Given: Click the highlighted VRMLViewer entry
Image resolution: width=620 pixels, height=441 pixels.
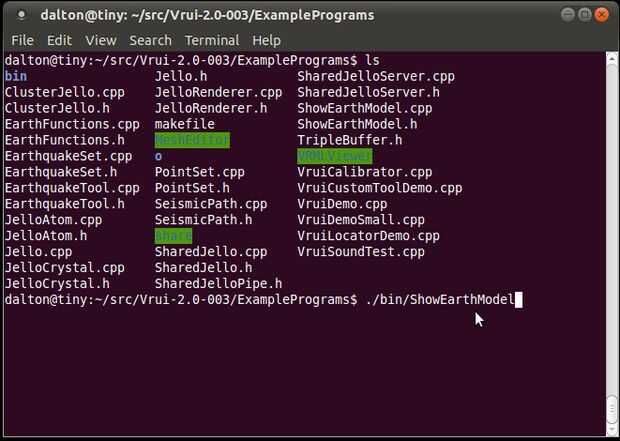Looking at the screenshot, I should click(x=334, y=156).
